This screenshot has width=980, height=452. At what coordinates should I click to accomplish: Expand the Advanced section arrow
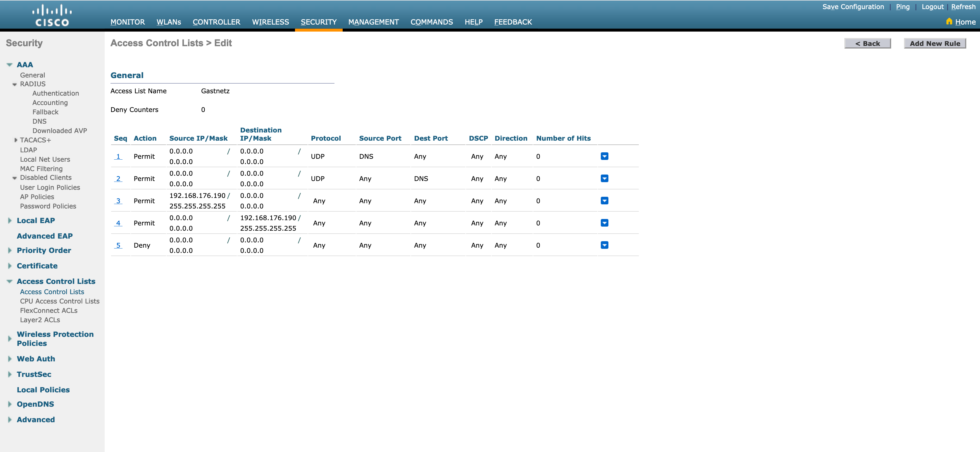pos(10,420)
